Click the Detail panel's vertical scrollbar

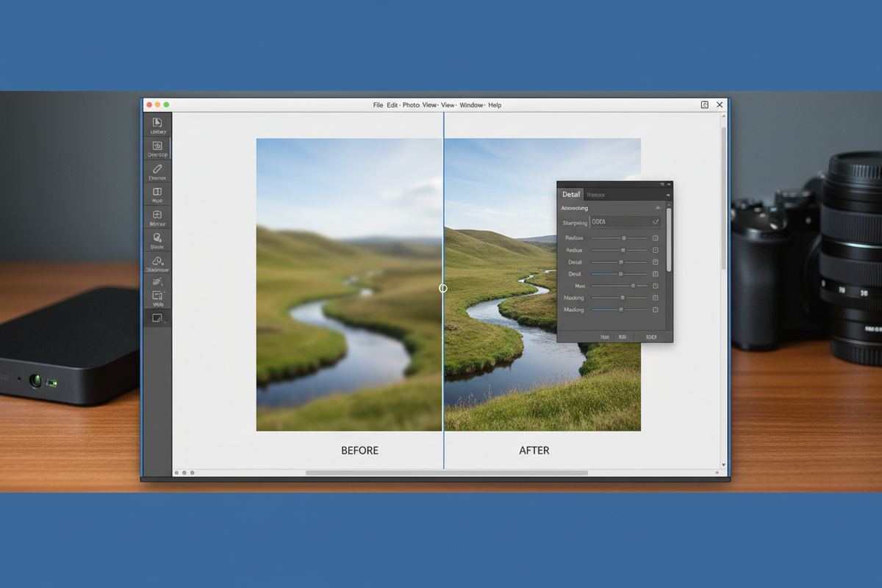tap(669, 240)
